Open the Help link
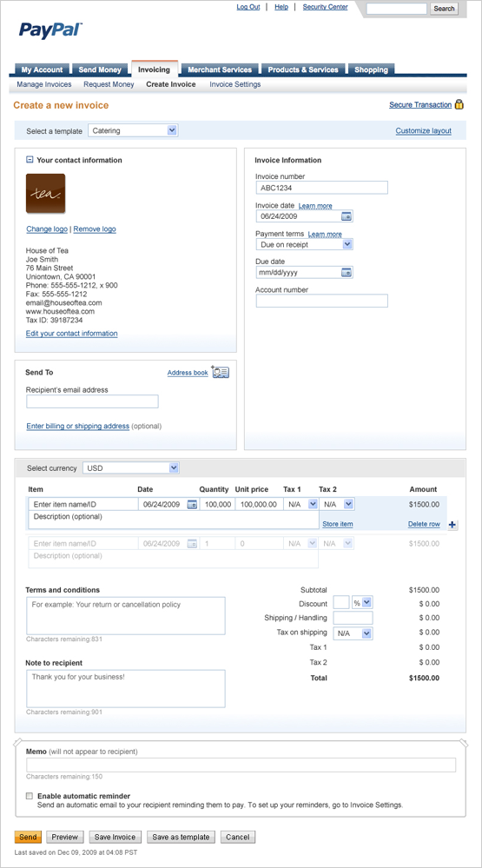Image resolution: width=482 pixels, height=868 pixels. (x=281, y=7)
